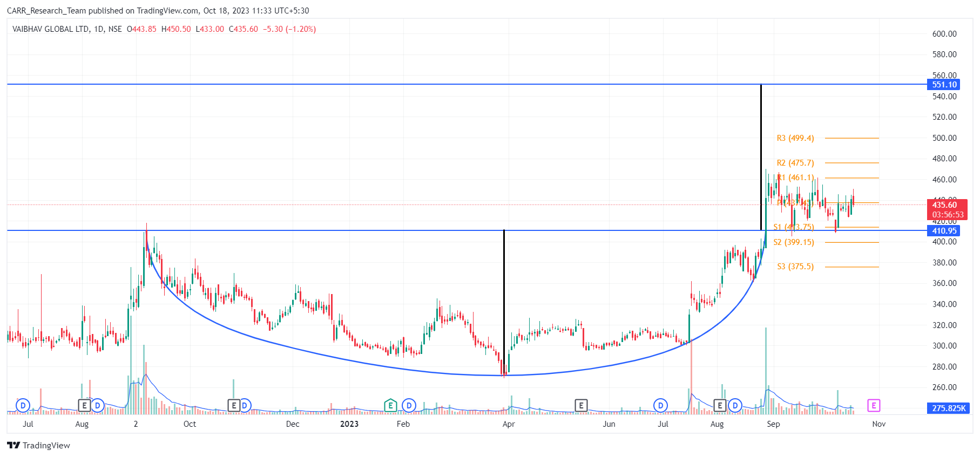
Task: Click the 275.825K volume label
Action: pos(949,408)
